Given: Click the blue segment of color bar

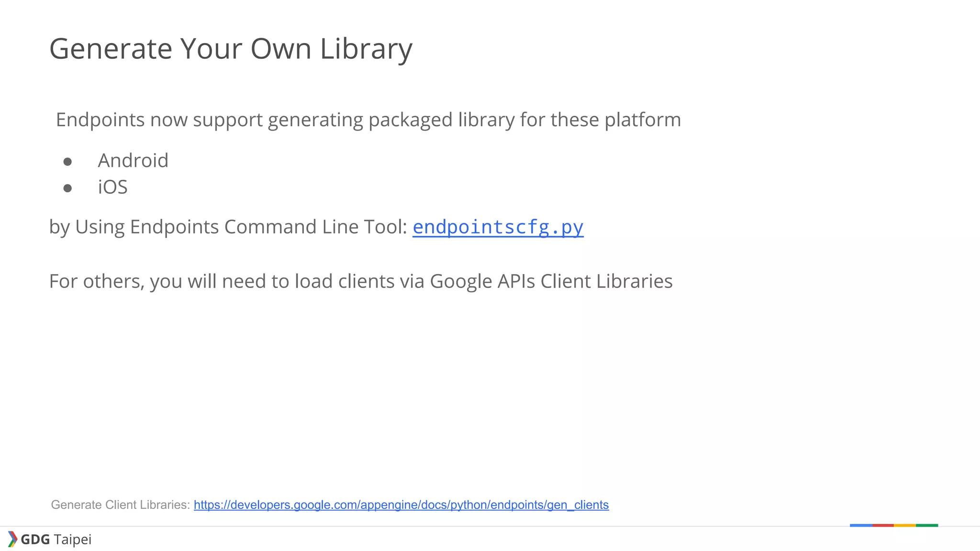Looking at the screenshot, I should (x=861, y=525).
